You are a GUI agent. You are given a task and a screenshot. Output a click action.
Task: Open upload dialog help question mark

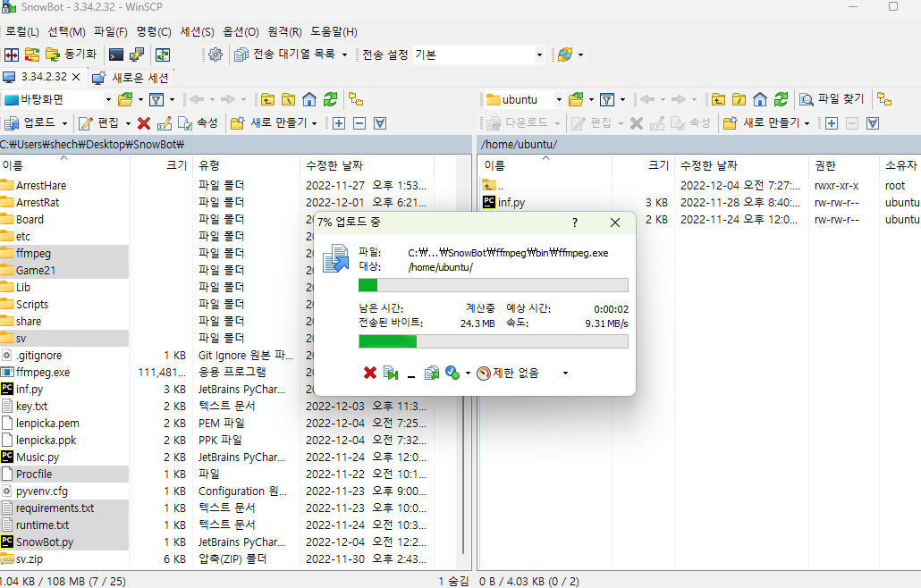click(x=575, y=223)
